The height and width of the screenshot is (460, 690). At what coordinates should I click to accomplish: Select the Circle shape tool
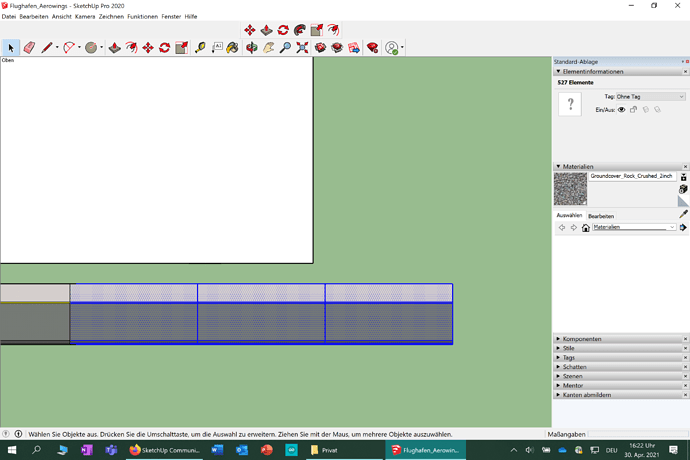coord(91,48)
